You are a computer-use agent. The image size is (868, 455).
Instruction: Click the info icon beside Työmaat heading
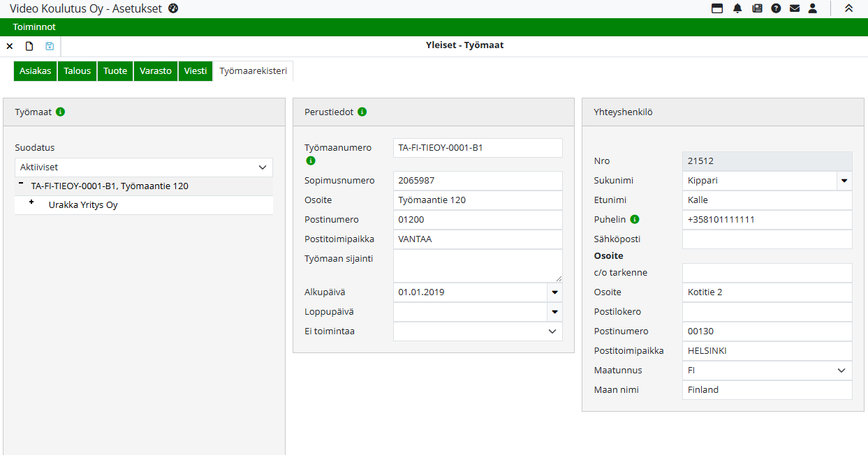pyautogui.click(x=61, y=112)
